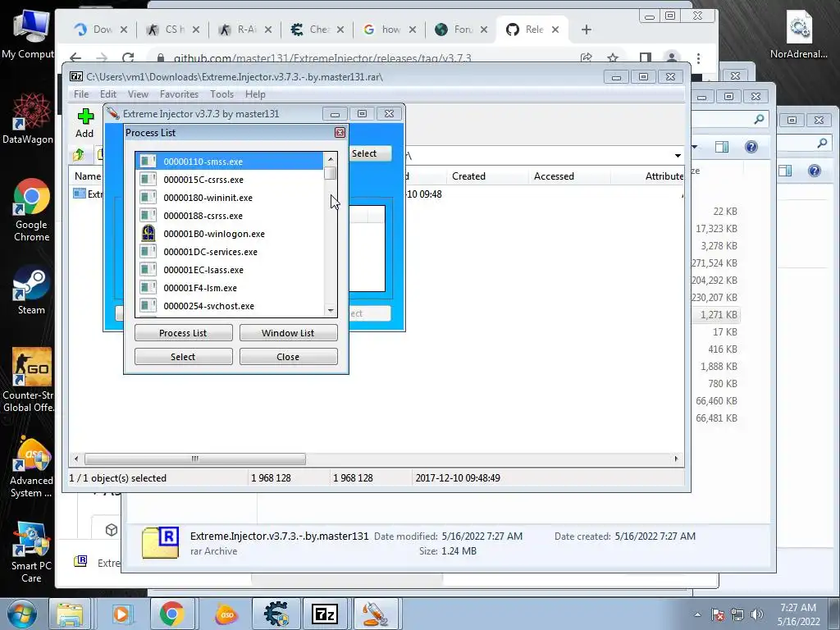Viewport: 840px width, 630px height.
Task: Open the 7-Zip File menu
Action: (81, 94)
